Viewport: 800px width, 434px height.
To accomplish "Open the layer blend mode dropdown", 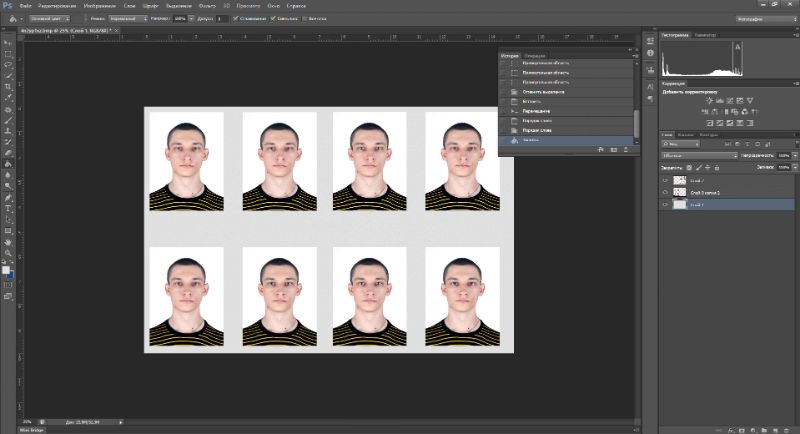I will point(699,156).
